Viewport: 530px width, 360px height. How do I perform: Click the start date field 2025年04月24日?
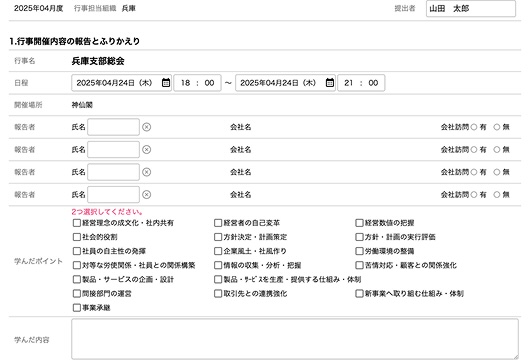[x=122, y=83]
